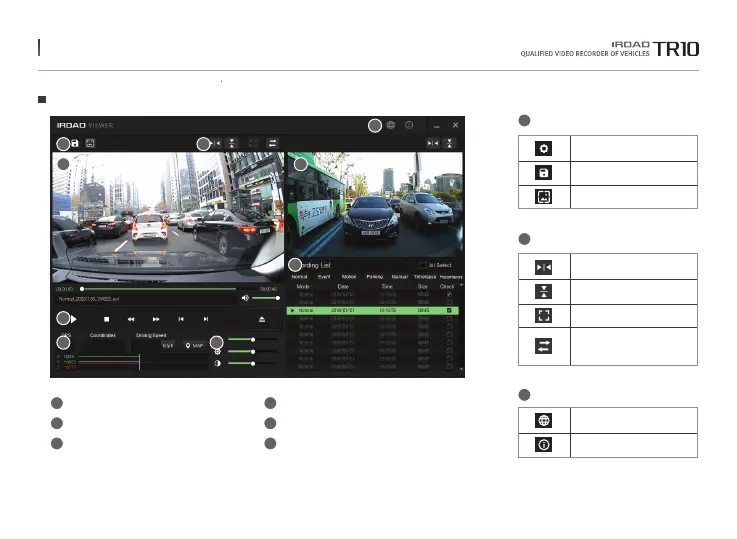
Task: Flip the front video vertically
Action: (x=232, y=143)
